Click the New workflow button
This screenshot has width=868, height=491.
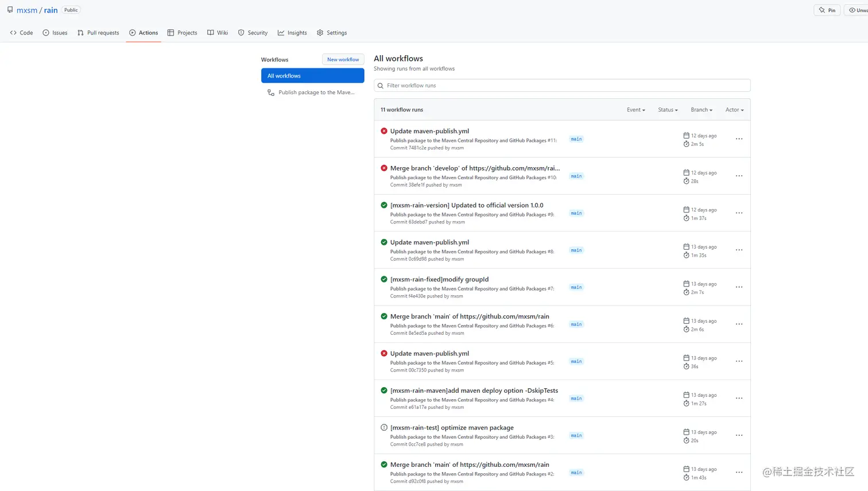click(x=343, y=60)
